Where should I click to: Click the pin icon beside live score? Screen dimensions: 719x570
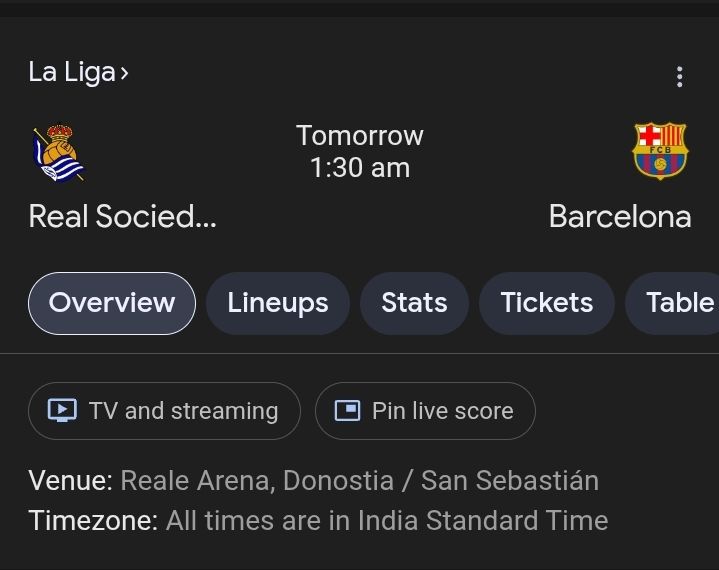click(x=347, y=411)
